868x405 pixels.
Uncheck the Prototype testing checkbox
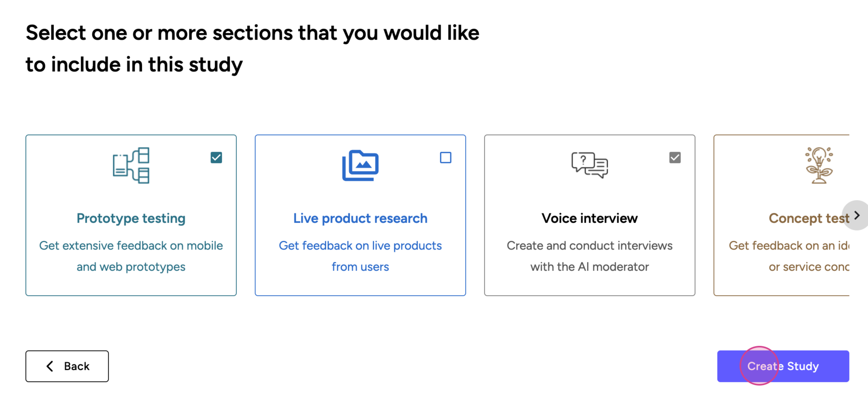pyautogui.click(x=216, y=157)
